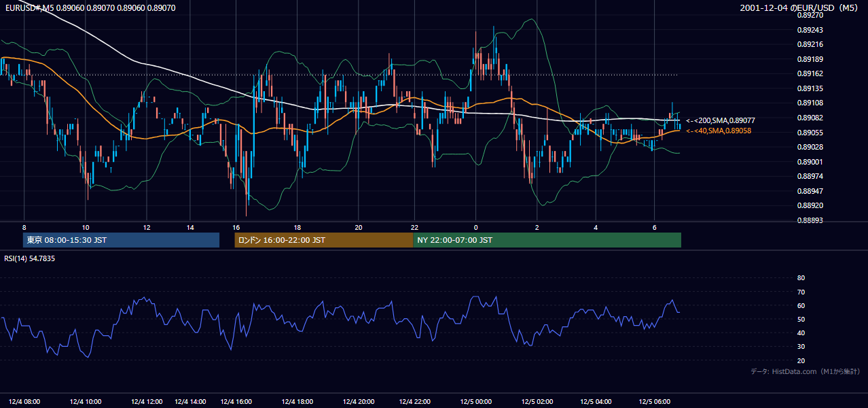Select the 40 SMA 0.89058 label
This screenshot has height=408, width=868.
pyautogui.click(x=719, y=131)
